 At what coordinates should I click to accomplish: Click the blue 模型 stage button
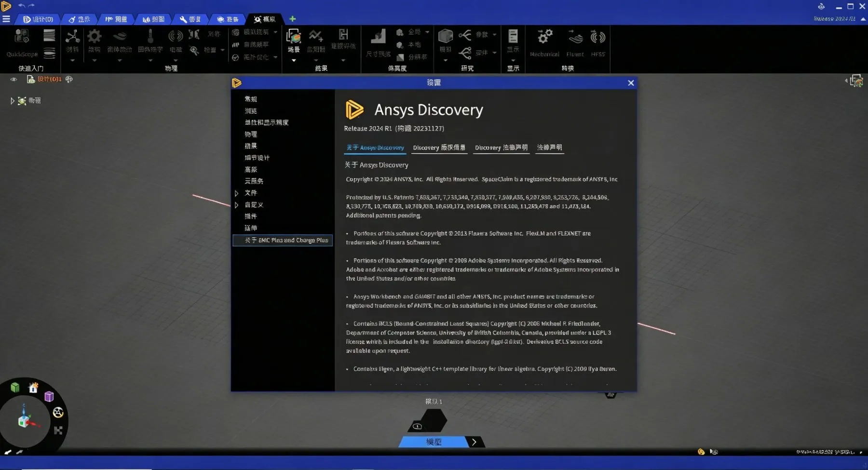pyautogui.click(x=433, y=442)
